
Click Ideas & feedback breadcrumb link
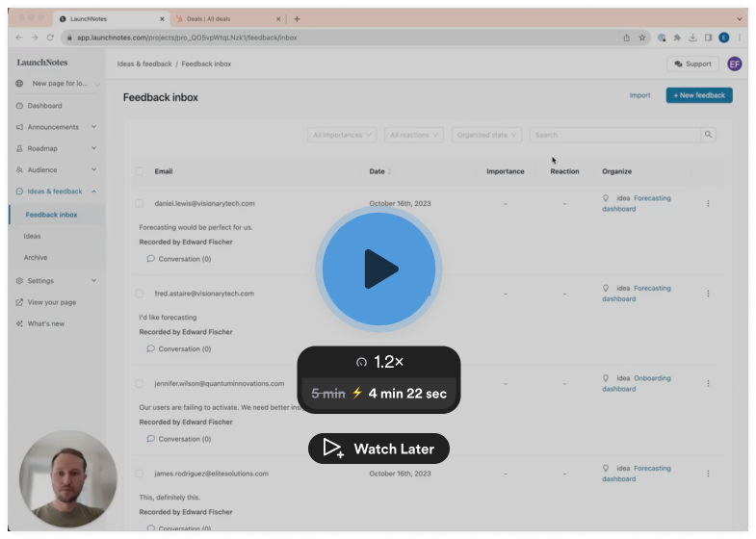(144, 64)
